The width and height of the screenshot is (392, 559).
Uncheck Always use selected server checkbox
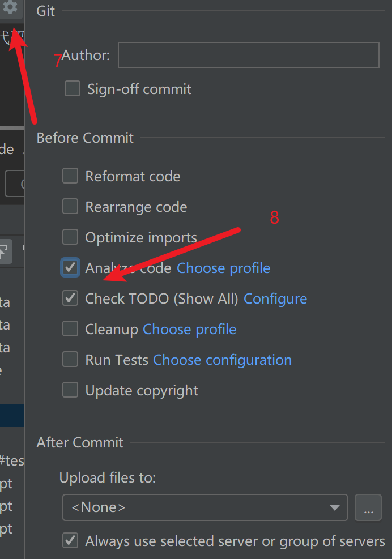[x=70, y=541]
